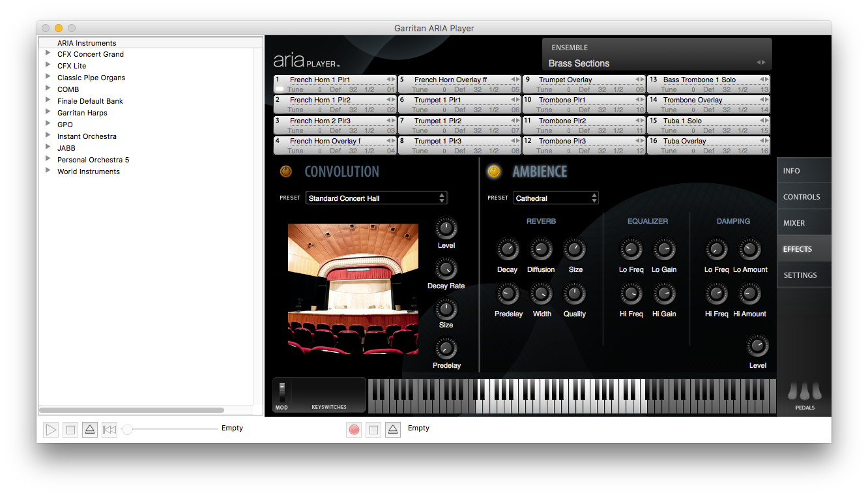Click the stop button next to record
Image resolution: width=868 pixels, height=495 pixels.
pyautogui.click(x=373, y=430)
